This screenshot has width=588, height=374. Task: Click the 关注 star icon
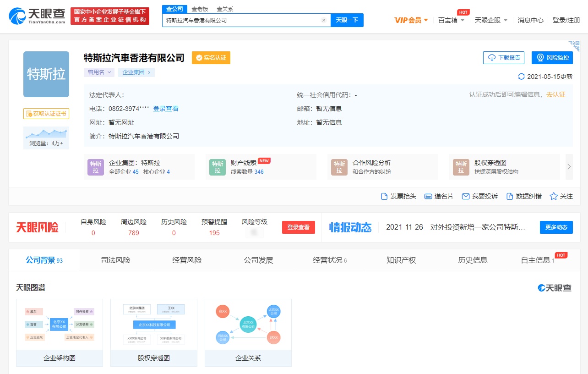pyautogui.click(x=554, y=196)
